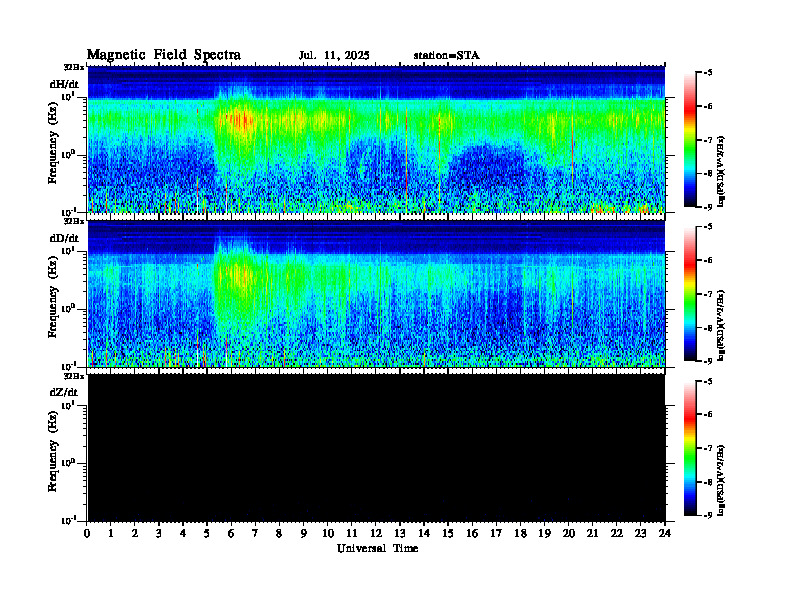Click the x-axis tick label "19"
This screenshot has height=612, width=792.
click(544, 533)
